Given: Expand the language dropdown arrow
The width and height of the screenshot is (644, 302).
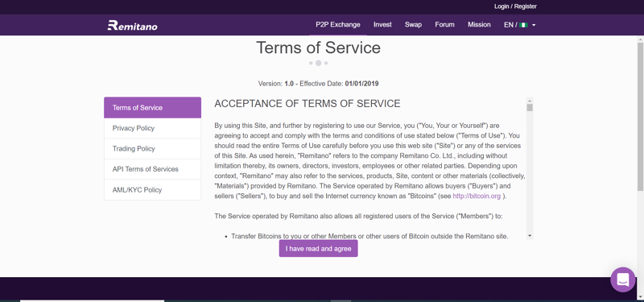Looking at the screenshot, I should 534,25.
